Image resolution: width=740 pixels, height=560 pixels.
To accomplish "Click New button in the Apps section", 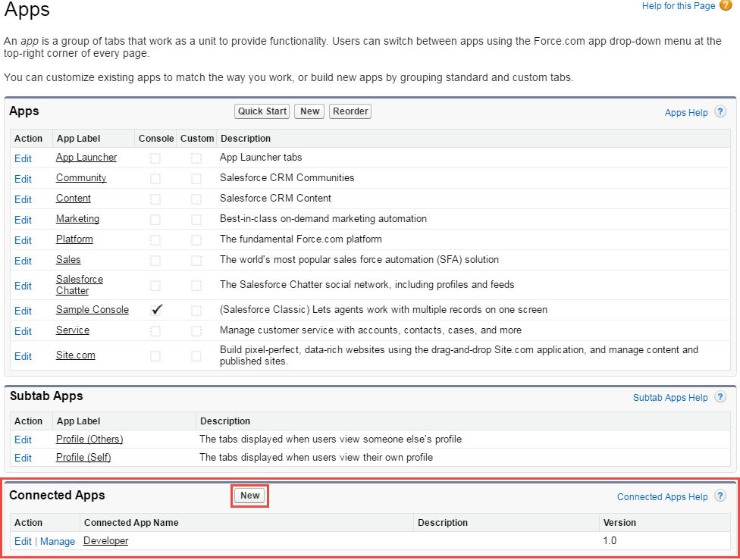I will click(x=309, y=111).
